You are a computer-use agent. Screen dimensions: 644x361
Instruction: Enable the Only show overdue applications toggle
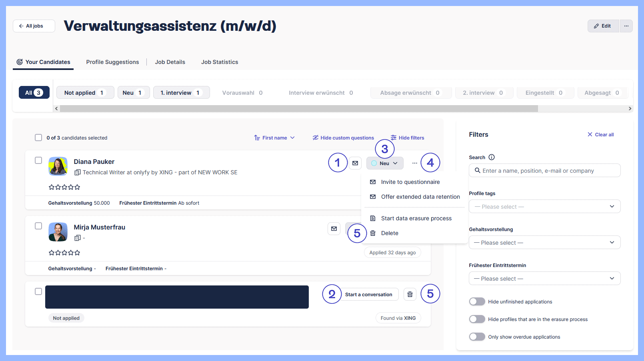(x=477, y=336)
